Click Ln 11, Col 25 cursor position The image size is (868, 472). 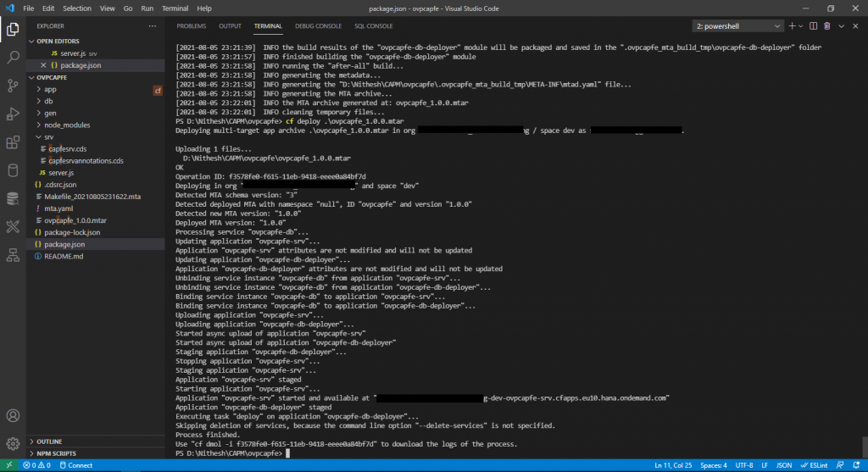click(x=673, y=465)
